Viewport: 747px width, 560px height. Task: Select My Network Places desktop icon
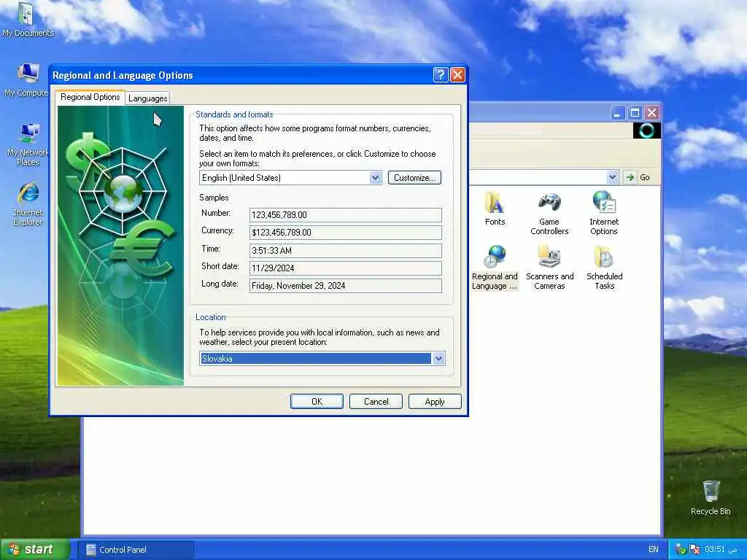28,144
